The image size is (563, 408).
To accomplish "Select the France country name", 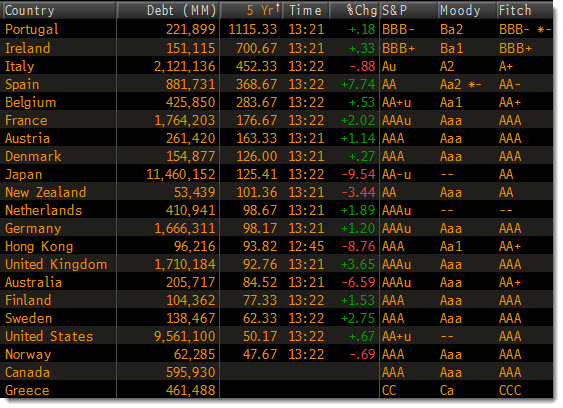I will pos(26,120).
